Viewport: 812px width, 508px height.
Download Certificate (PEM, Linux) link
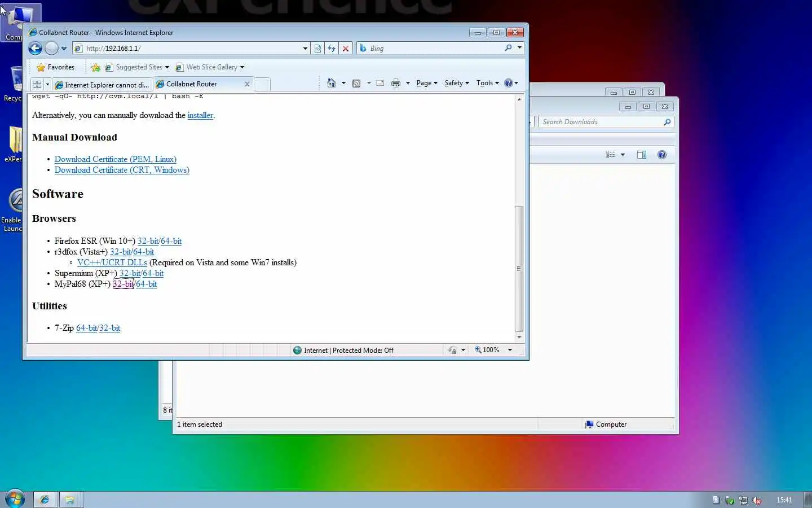(x=115, y=159)
